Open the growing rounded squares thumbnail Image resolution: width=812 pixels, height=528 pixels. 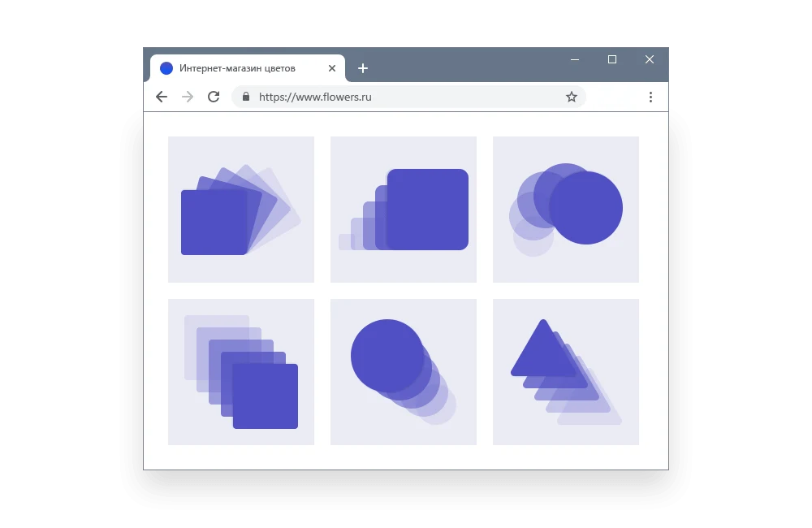click(404, 210)
